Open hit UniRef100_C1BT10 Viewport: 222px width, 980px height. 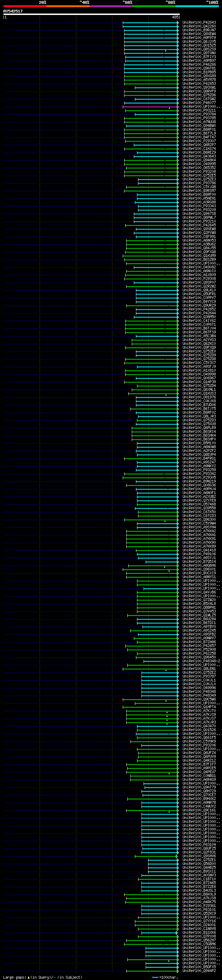[x=199, y=879]
